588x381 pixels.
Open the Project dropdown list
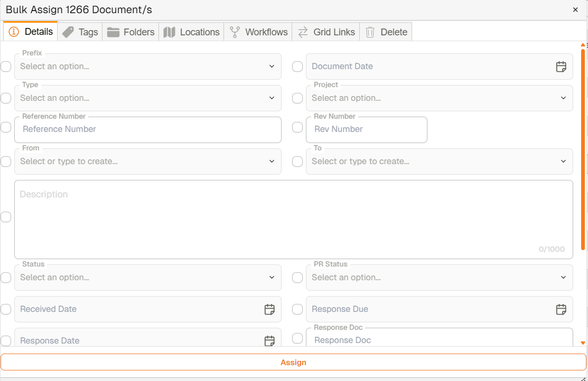click(439, 98)
